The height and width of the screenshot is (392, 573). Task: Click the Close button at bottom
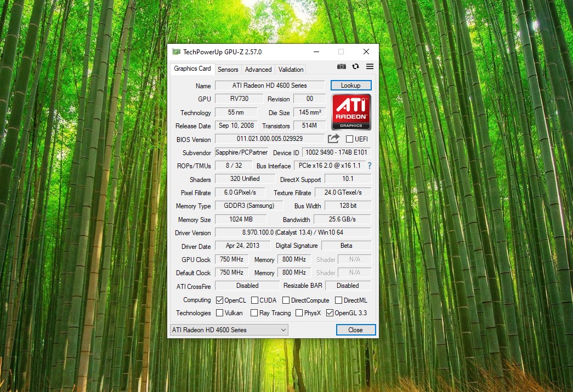click(x=355, y=330)
